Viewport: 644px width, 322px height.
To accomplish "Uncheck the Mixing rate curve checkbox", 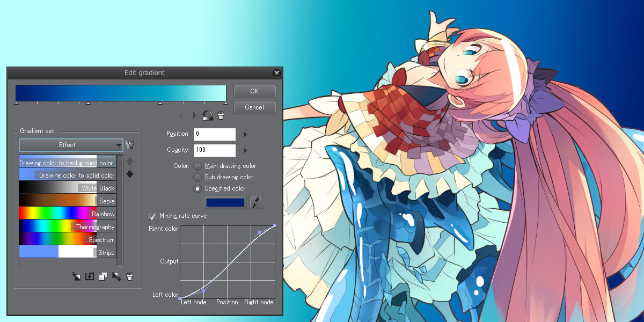I will coord(152,216).
